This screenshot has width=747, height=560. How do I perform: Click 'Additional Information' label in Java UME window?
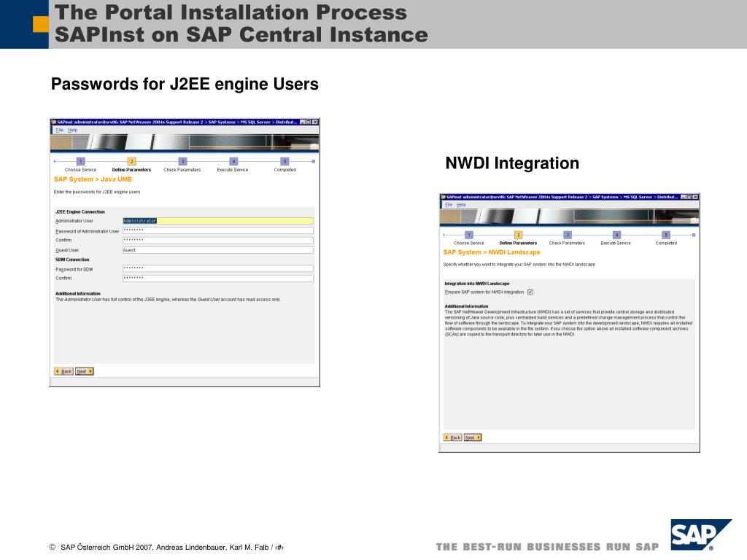78,294
